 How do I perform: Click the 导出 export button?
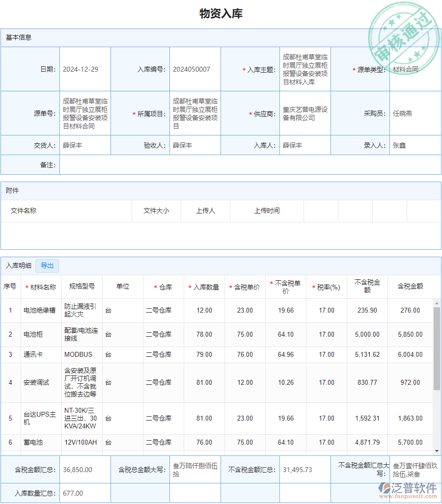[47, 265]
